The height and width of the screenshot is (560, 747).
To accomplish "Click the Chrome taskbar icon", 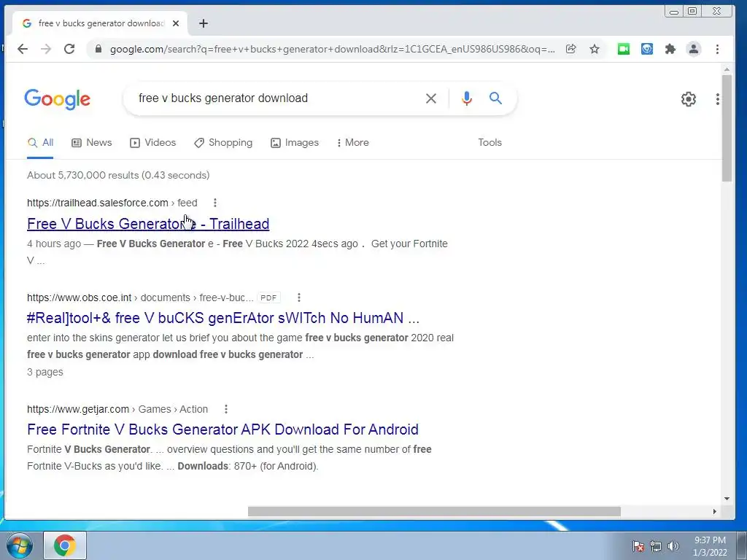I will click(65, 545).
